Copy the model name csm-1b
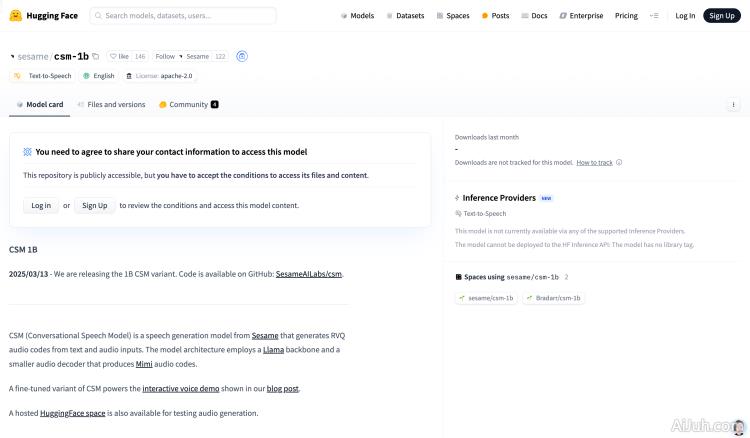 coord(96,57)
